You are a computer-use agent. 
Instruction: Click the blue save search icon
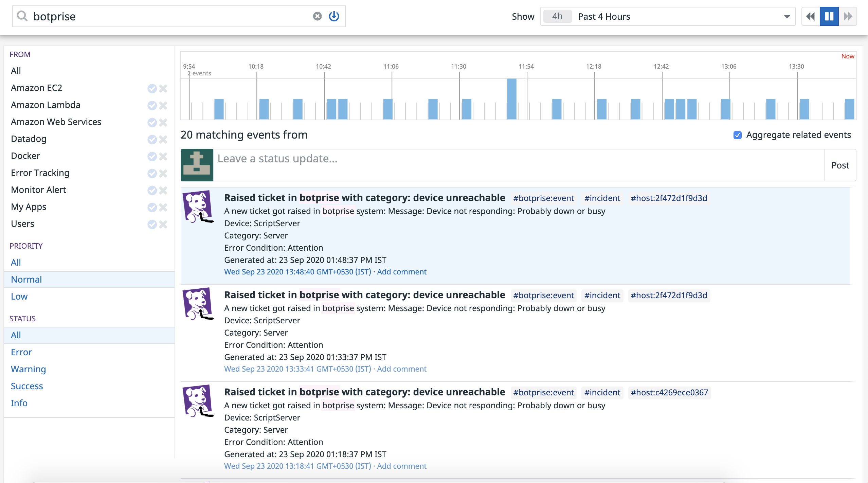pos(334,16)
